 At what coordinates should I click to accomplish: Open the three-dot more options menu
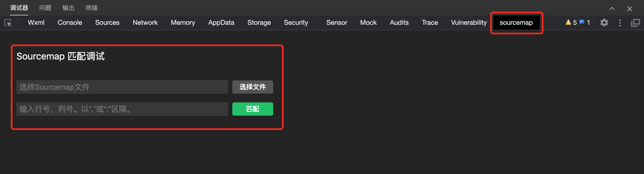pos(620,23)
